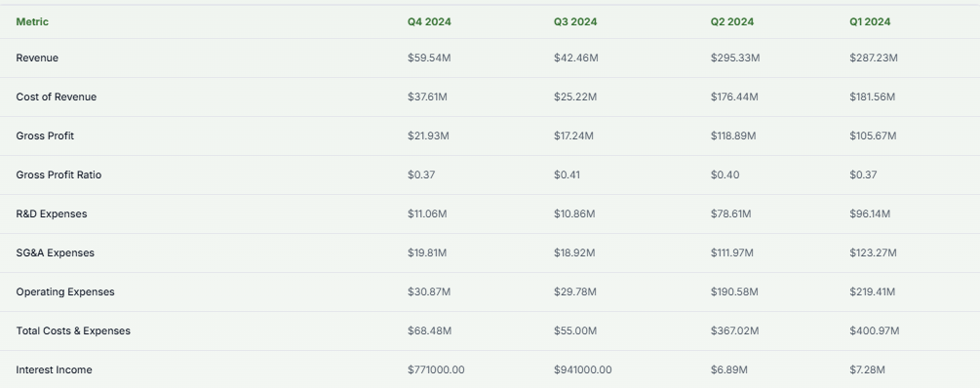Select Interest Income value $771000.00
The image size is (980, 388).
coord(436,369)
